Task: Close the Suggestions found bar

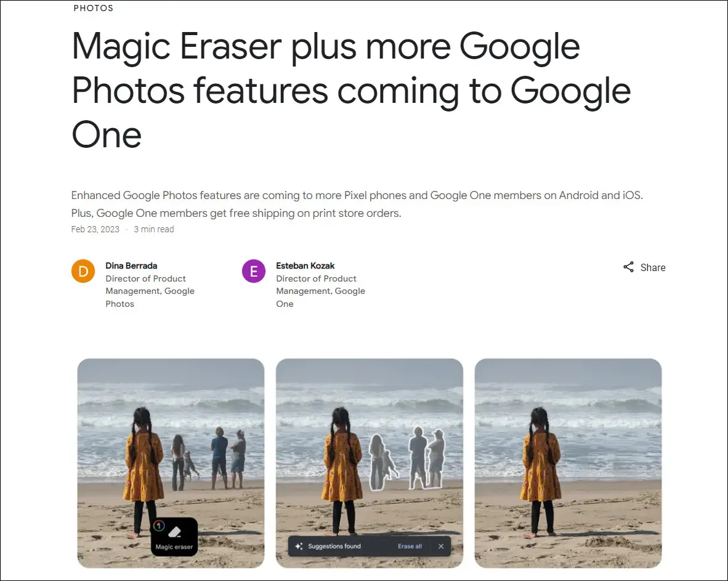Action: [441, 546]
